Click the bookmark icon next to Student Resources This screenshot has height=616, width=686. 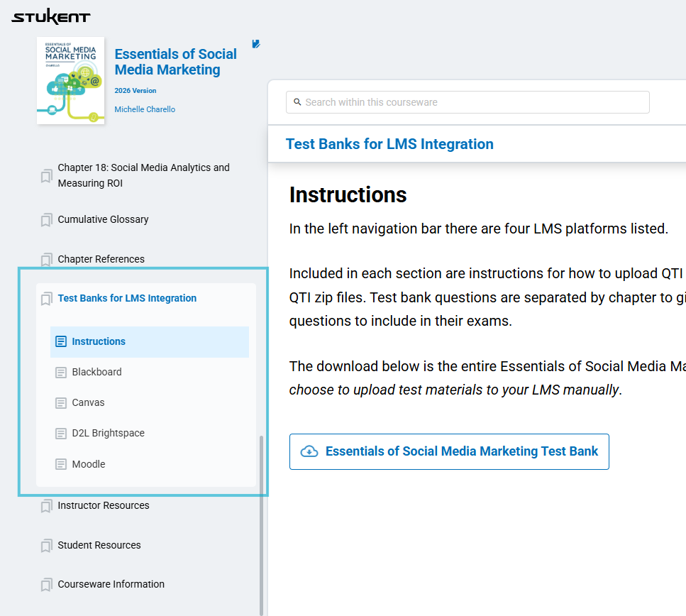(x=46, y=546)
